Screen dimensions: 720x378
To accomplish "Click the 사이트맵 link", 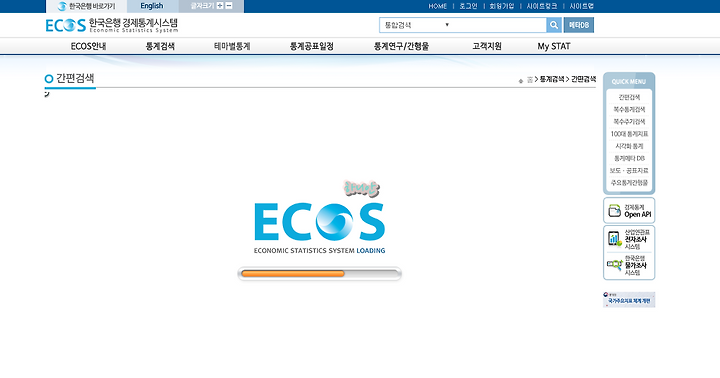I will [x=582, y=6].
